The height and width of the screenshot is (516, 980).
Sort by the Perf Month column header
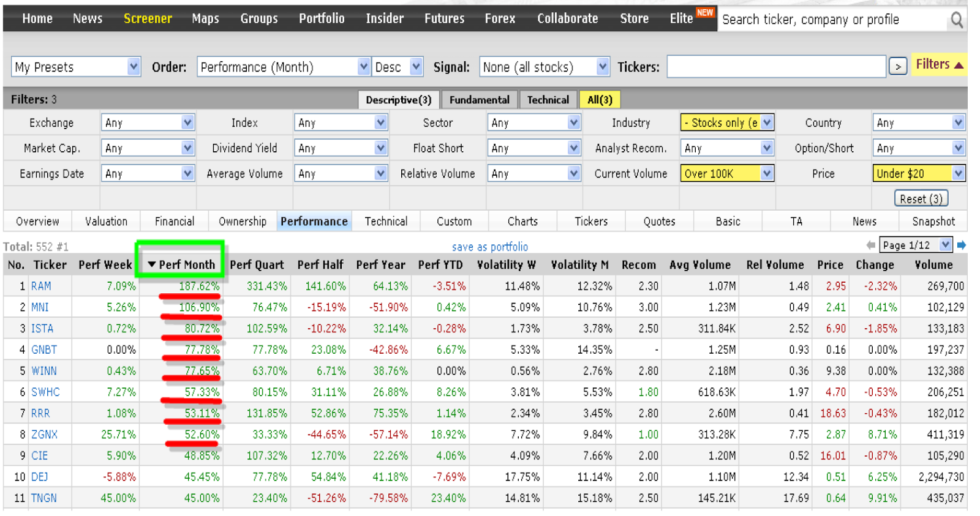[181, 265]
